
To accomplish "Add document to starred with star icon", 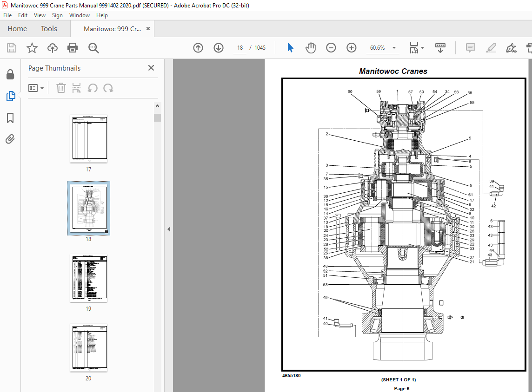I will (x=32, y=48).
